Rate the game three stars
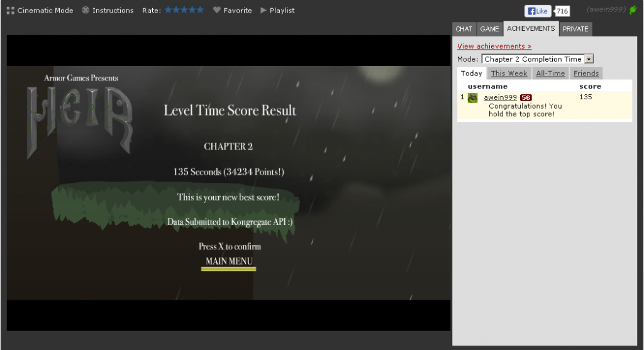The height and width of the screenshot is (350, 644). pyautogui.click(x=184, y=10)
